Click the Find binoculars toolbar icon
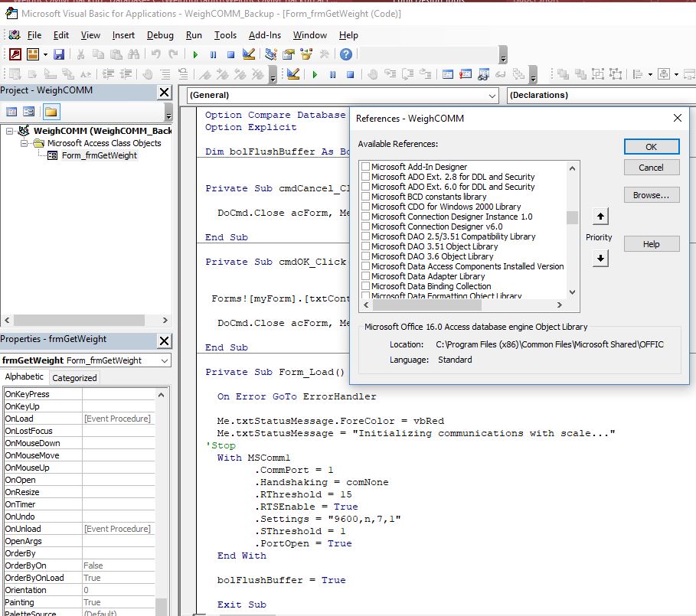This screenshot has height=616, width=696. coord(132,54)
